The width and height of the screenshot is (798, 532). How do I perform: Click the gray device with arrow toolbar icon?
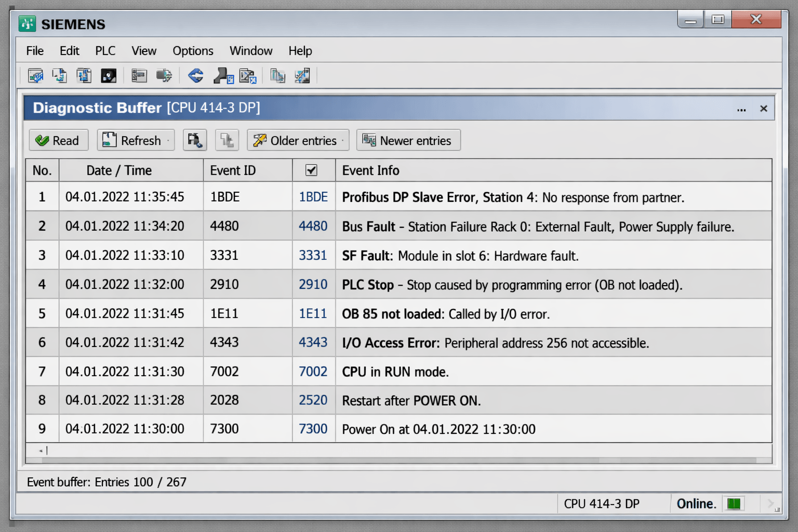[164, 76]
